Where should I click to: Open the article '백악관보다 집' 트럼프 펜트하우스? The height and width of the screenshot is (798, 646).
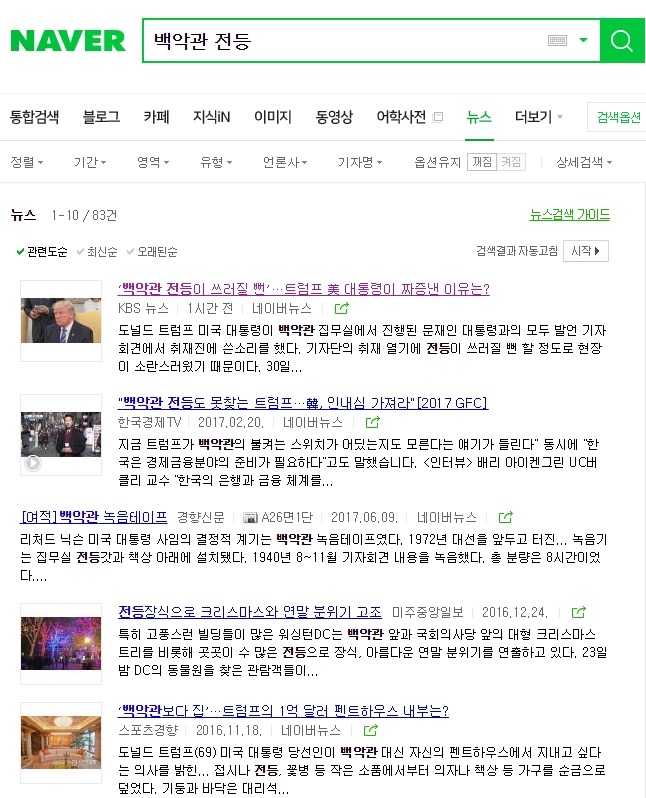[x=283, y=710]
